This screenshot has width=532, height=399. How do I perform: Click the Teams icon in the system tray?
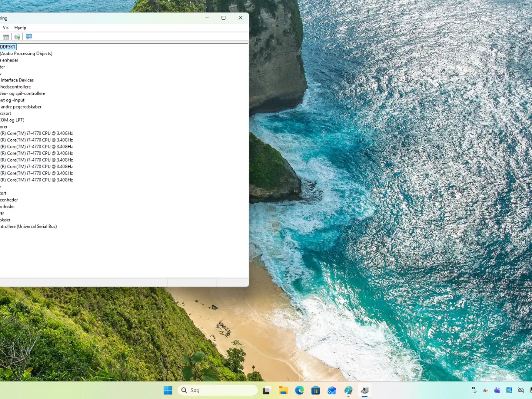tap(497, 390)
